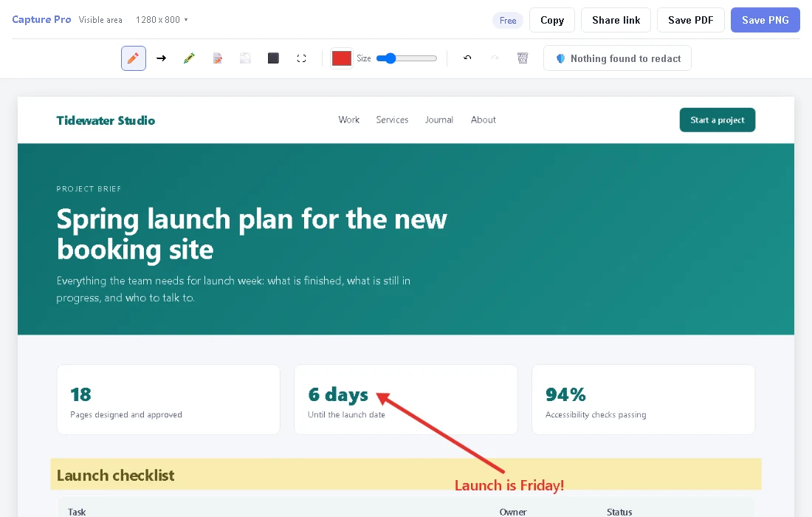Save the capture as PNG

pyautogui.click(x=765, y=20)
